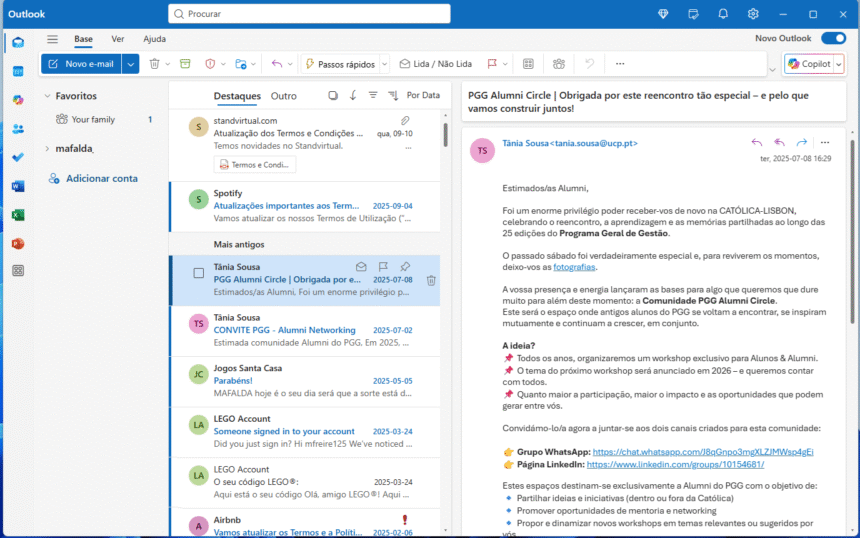This screenshot has height=538, width=860.
Task: Click the Reply arrow in reading pane
Action: pyautogui.click(x=757, y=143)
